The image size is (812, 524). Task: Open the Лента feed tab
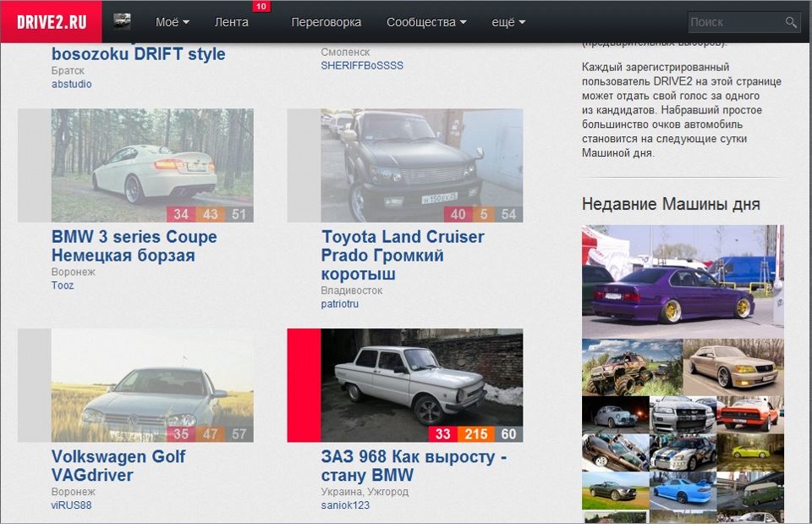click(x=232, y=22)
